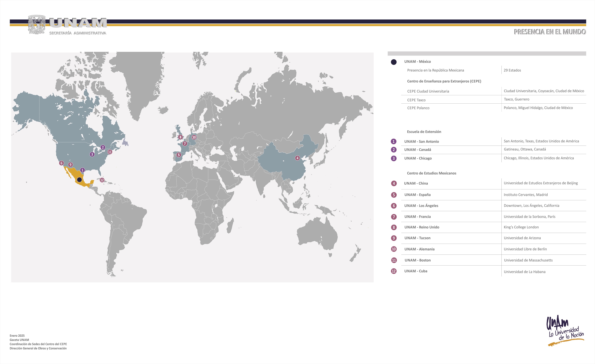Click legend circle 6 beside UNAM - Los Ángeles
The width and height of the screenshot is (595, 364).
click(394, 206)
